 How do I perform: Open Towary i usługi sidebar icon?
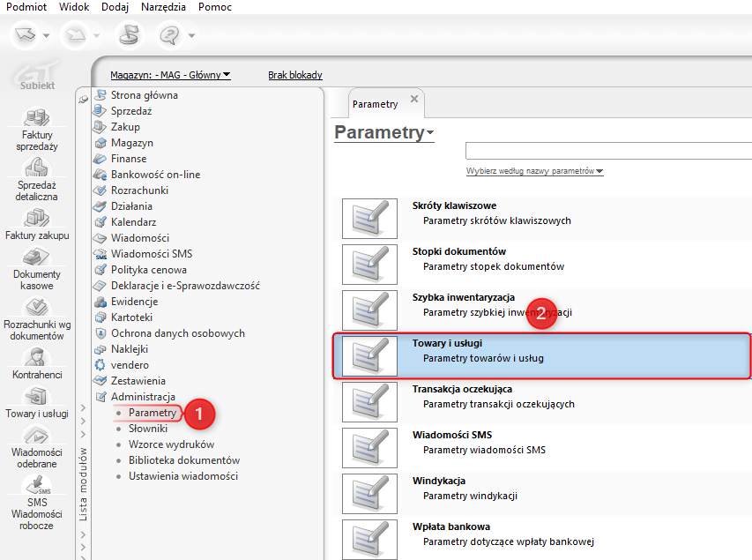[x=37, y=396]
